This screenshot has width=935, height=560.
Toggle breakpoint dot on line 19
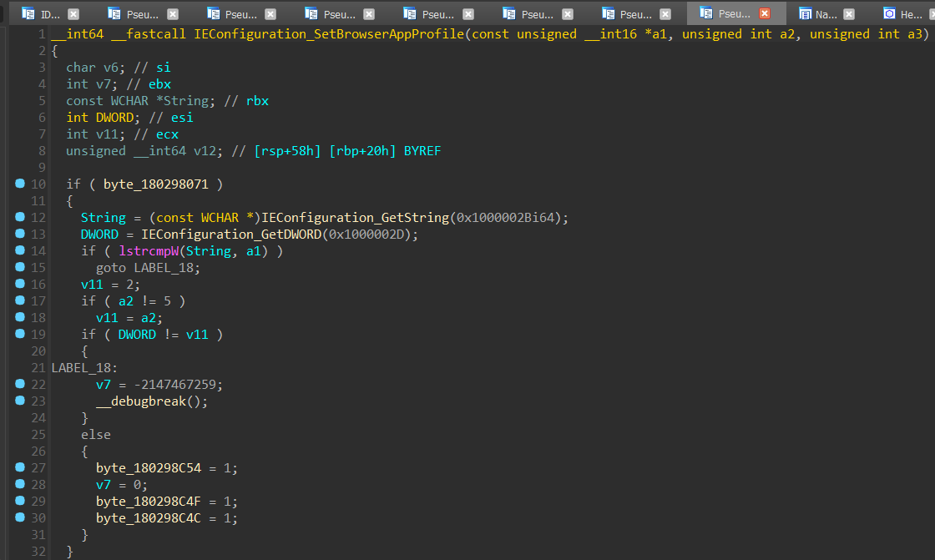pos(20,334)
